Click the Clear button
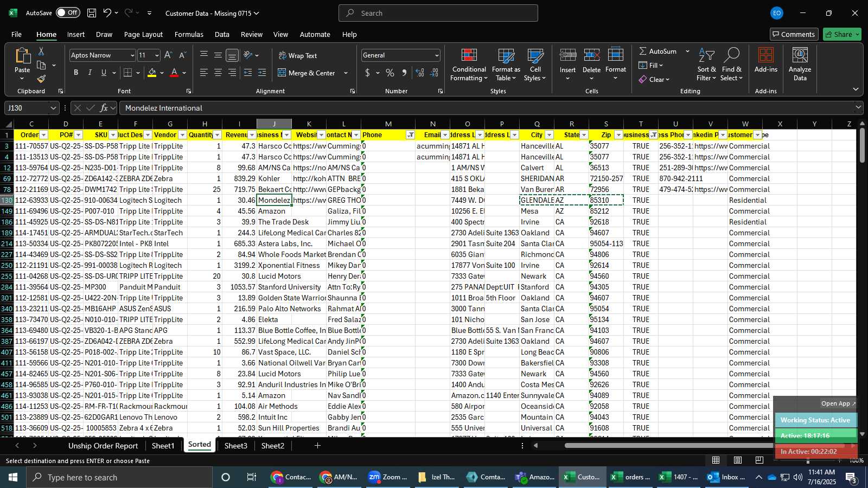This screenshot has width=868, height=488. (654, 79)
